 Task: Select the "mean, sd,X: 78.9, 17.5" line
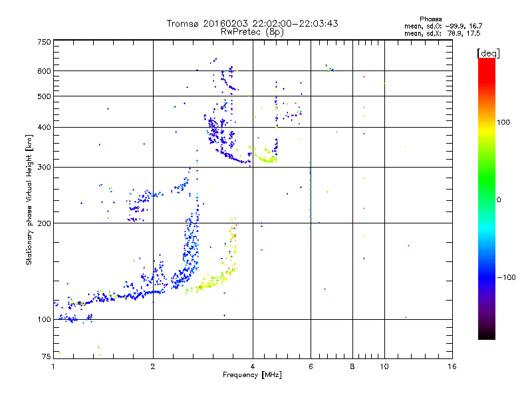pyautogui.click(x=442, y=34)
